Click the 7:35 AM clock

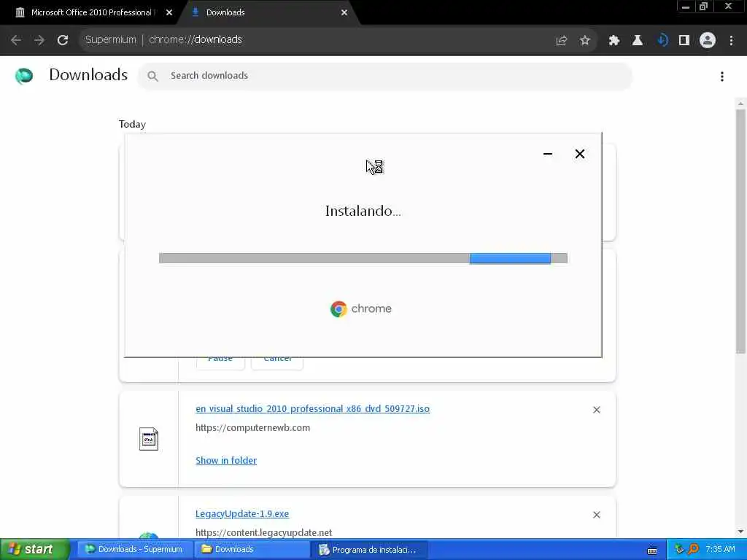click(x=720, y=550)
